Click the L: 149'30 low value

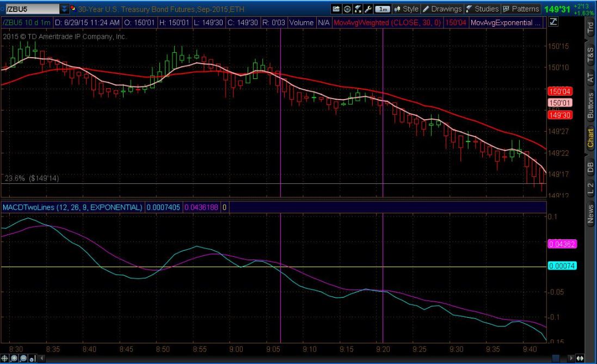pos(208,22)
